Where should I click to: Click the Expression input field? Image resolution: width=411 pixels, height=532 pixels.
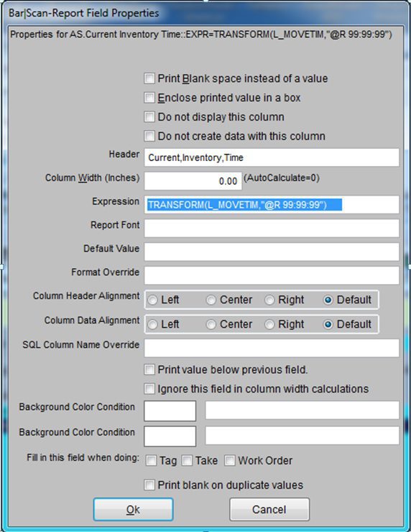click(272, 205)
